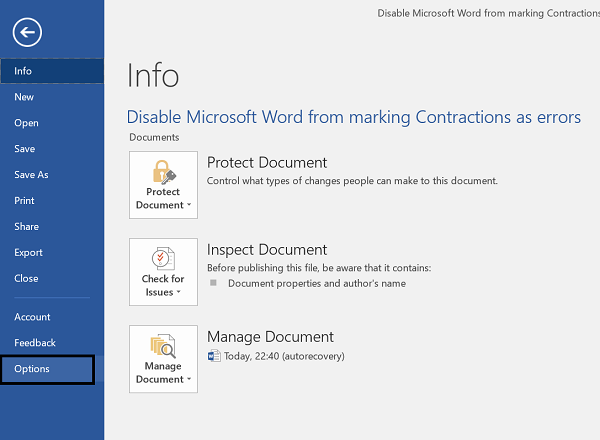600x440 pixels.
Task: Click the Manage Document magnifier icon
Action: 163,346
